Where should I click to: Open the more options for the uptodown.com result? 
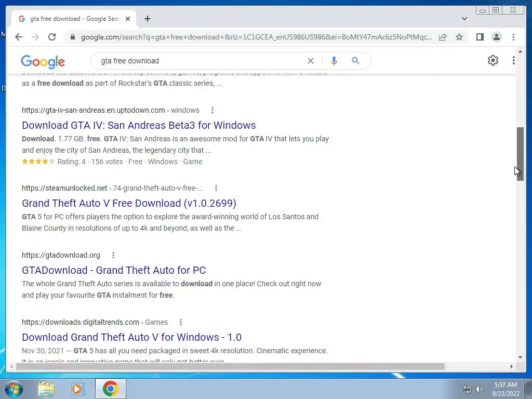(x=212, y=110)
